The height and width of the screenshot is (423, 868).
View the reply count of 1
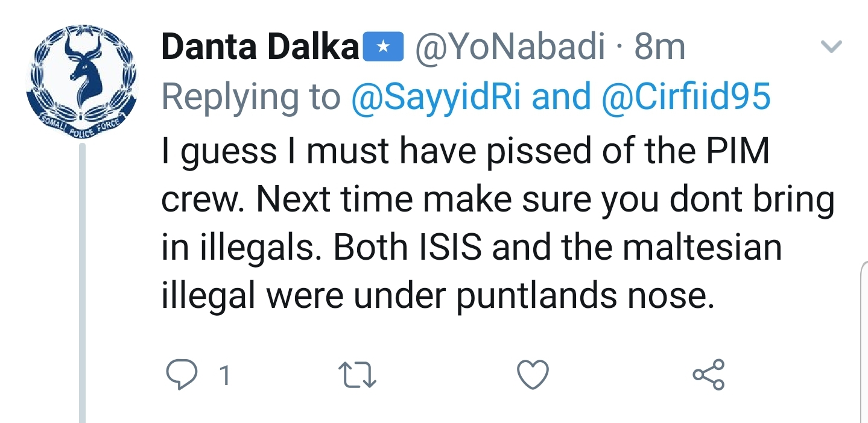coord(224,376)
